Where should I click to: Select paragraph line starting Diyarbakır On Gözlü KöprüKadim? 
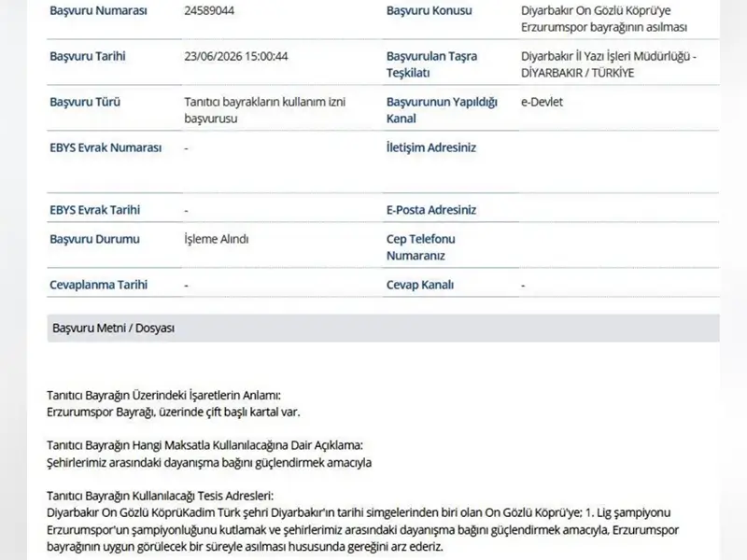tap(359, 512)
